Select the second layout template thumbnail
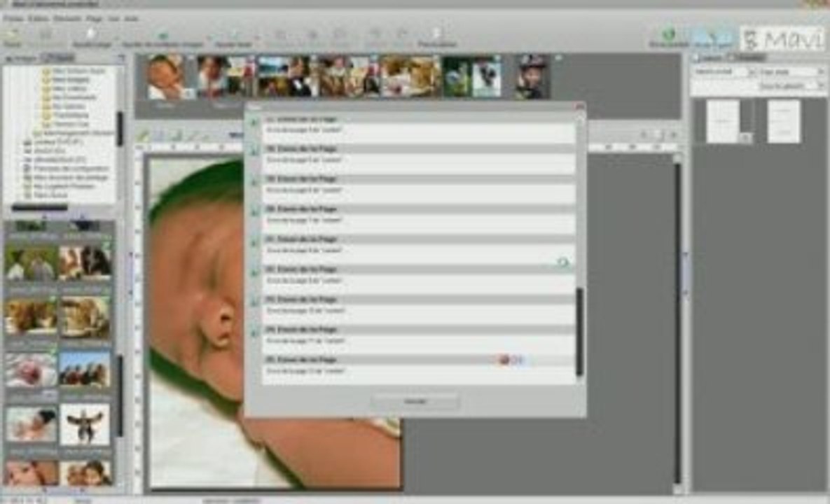This screenshot has width=830, height=504. (784, 122)
